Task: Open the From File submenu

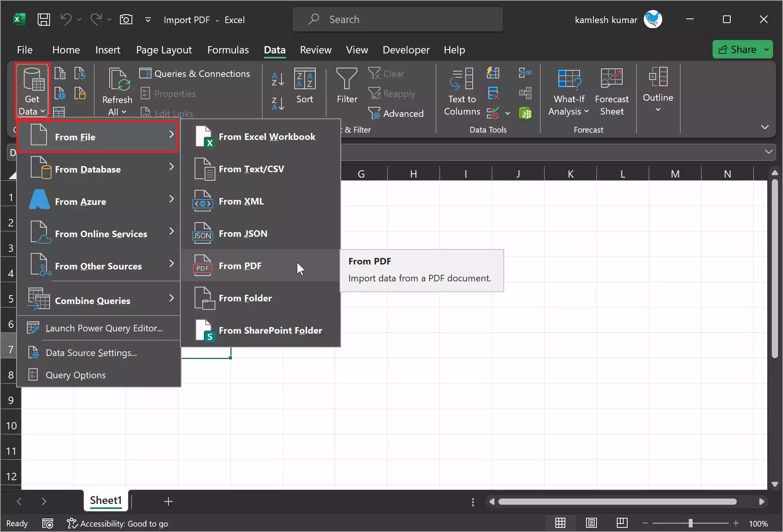Action: [98, 137]
